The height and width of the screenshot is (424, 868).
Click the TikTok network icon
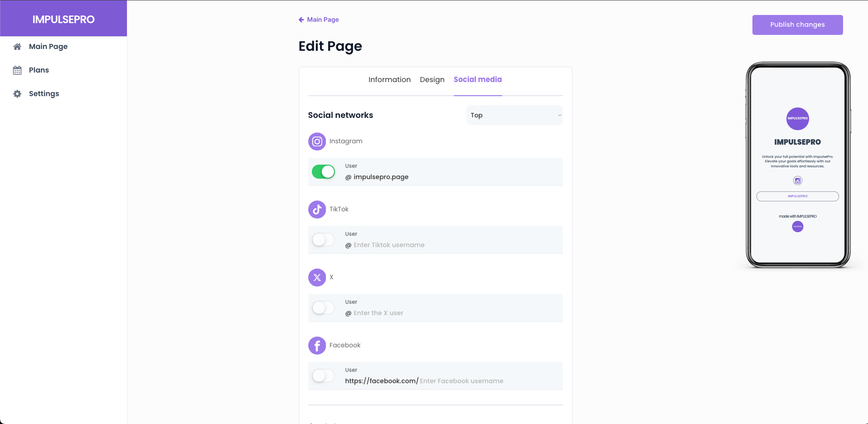click(x=317, y=210)
